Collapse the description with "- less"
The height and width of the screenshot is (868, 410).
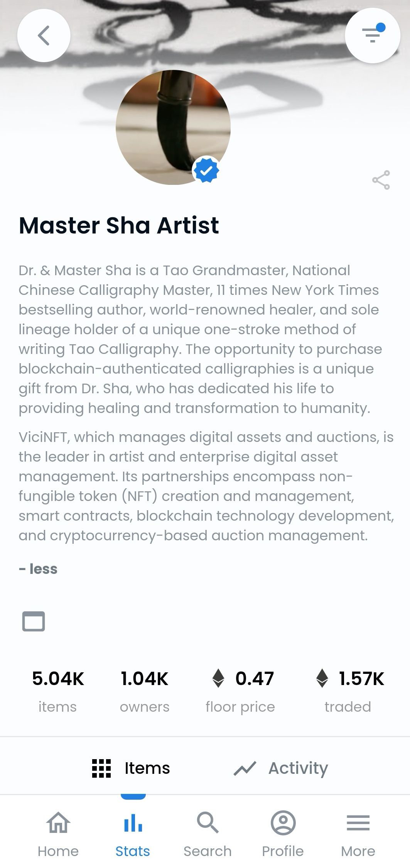38,569
